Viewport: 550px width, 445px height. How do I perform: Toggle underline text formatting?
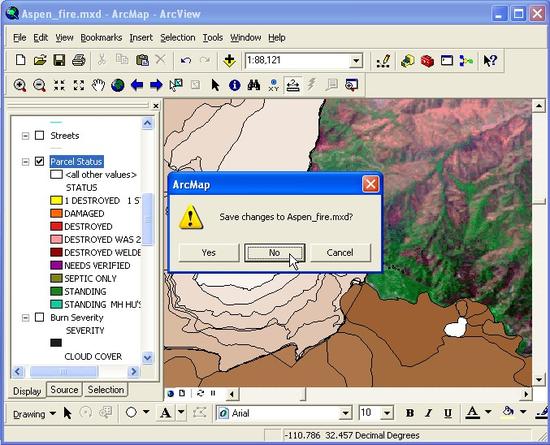448,413
